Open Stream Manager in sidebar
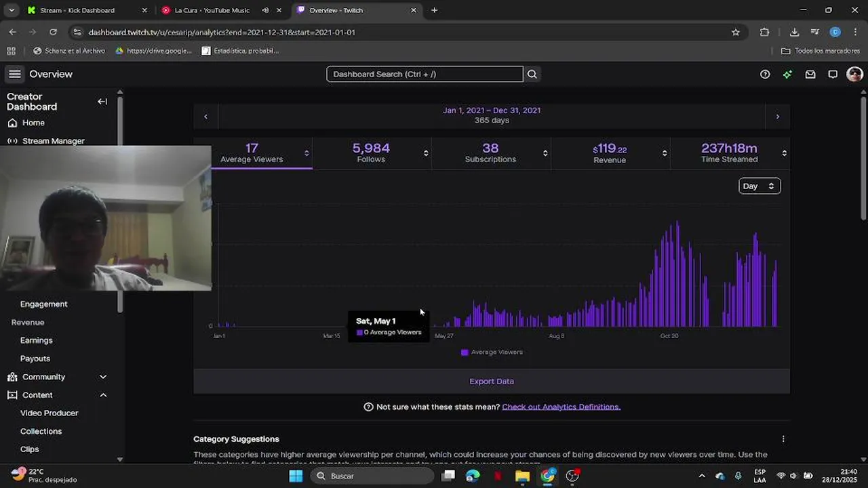Screen dimensions: 868x488 [54, 141]
